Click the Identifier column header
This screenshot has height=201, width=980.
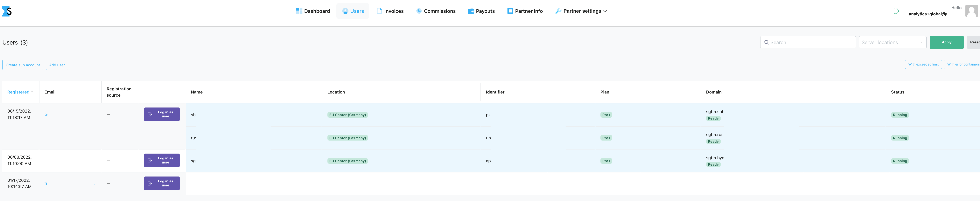[495, 92]
